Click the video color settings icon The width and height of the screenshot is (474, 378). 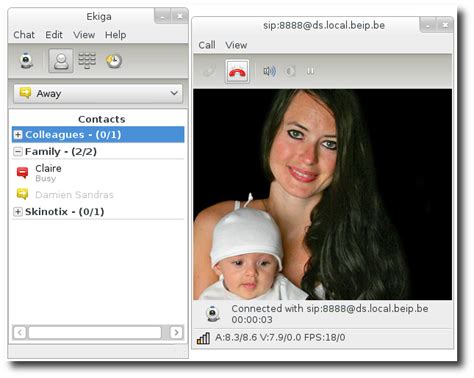pyautogui.click(x=290, y=71)
